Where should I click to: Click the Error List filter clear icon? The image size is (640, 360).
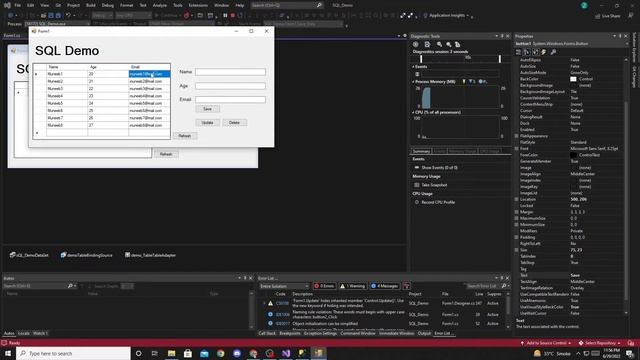[x=407, y=286]
